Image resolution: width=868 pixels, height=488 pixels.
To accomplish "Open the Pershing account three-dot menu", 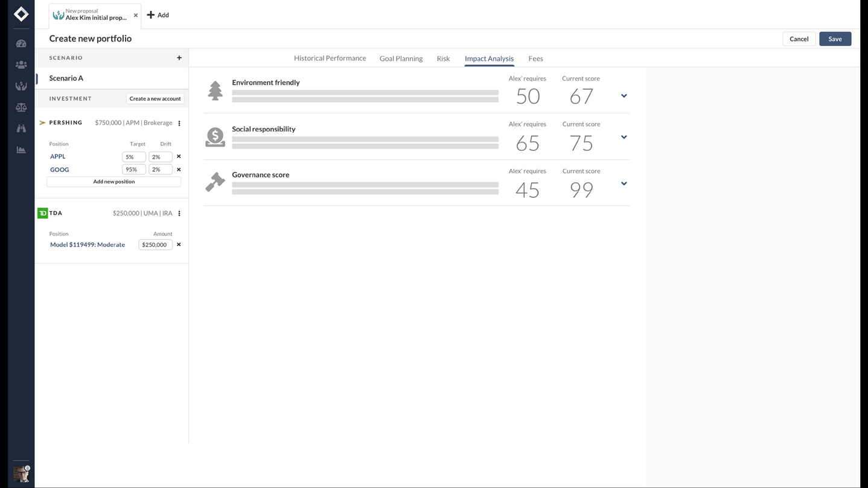I will [179, 123].
